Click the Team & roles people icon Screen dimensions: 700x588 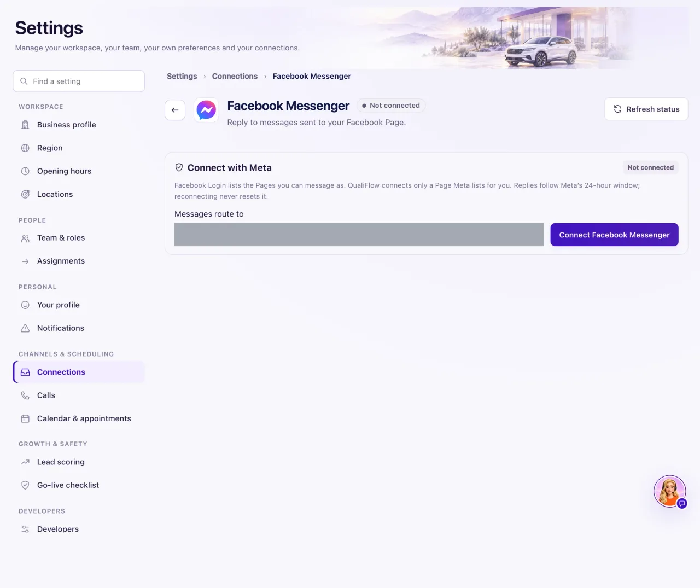pyautogui.click(x=25, y=238)
